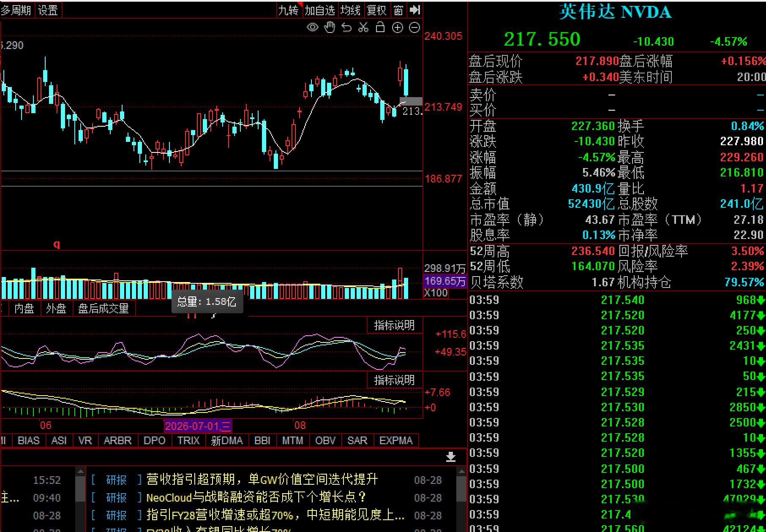Viewport: 766px width, 532px height.
Task: Click the 2026-07-01 date marker on the time axis
Action: [198, 426]
